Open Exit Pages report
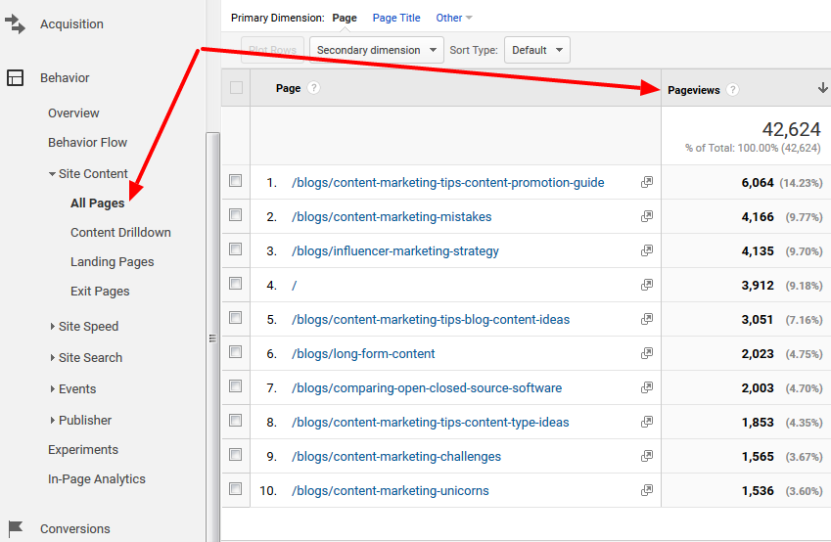This screenshot has width=831, height=542. coord(100,291)
